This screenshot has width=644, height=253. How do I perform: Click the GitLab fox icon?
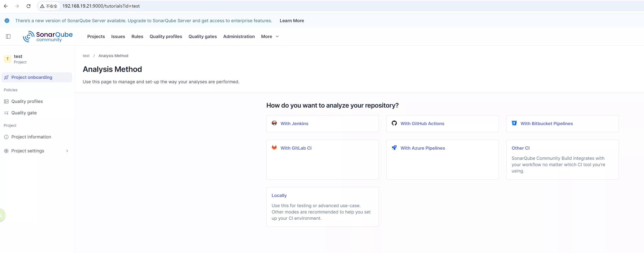(x=274, y=148)
